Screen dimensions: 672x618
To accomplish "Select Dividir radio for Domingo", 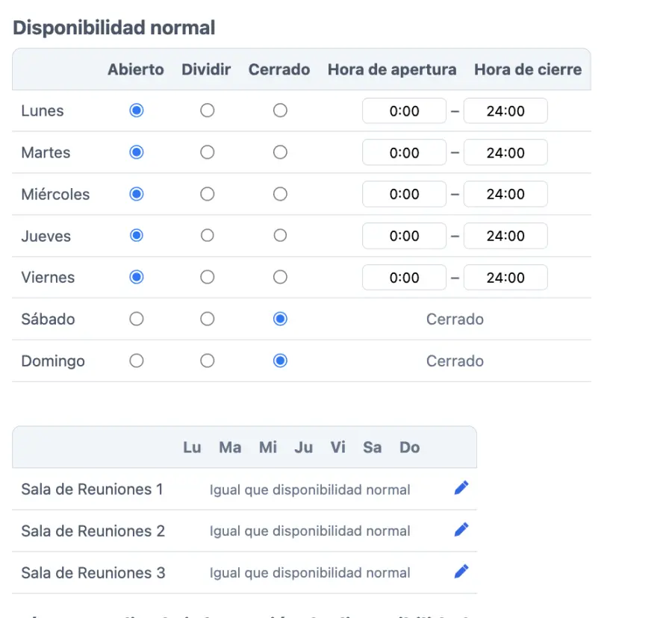I will click(208, 360).
